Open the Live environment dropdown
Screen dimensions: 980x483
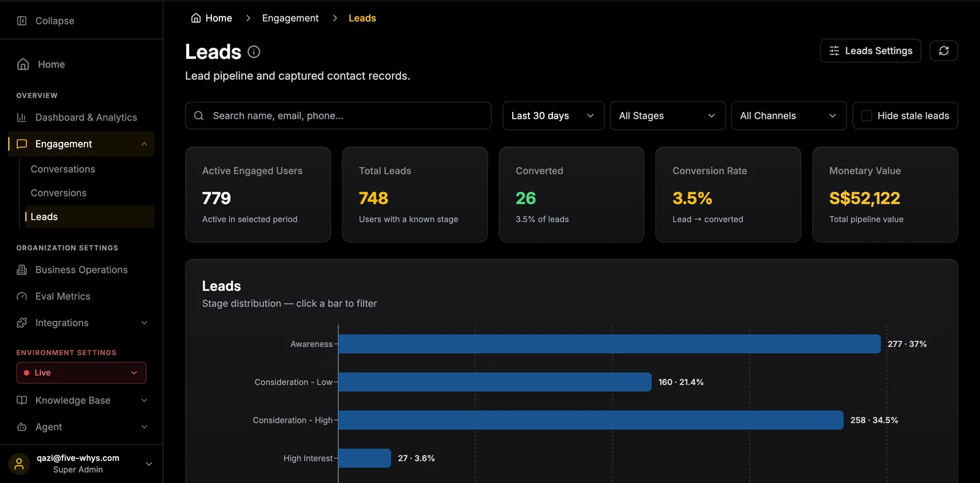pos(81,373)
